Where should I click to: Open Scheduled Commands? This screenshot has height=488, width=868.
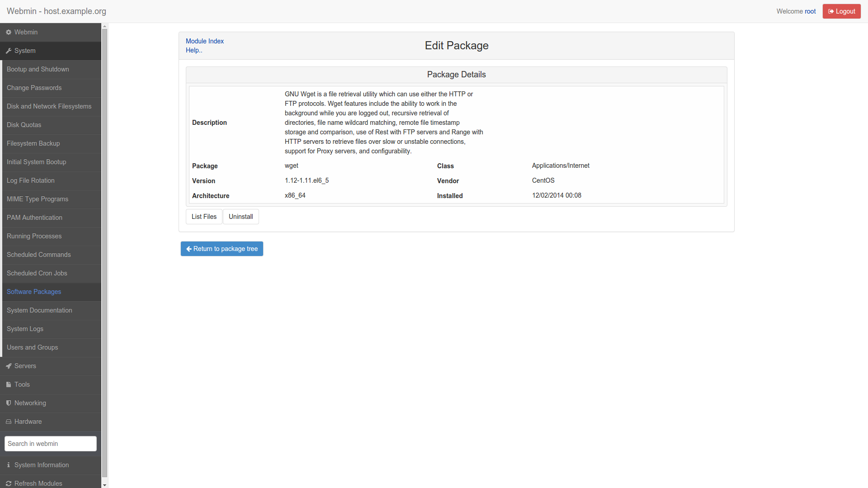52,255
